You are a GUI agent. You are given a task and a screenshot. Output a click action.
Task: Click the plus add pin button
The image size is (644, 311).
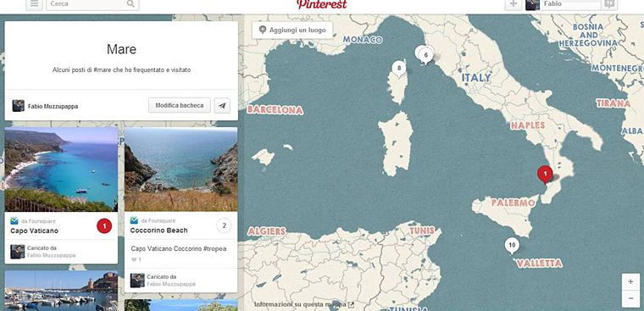[x=513, y=3]
